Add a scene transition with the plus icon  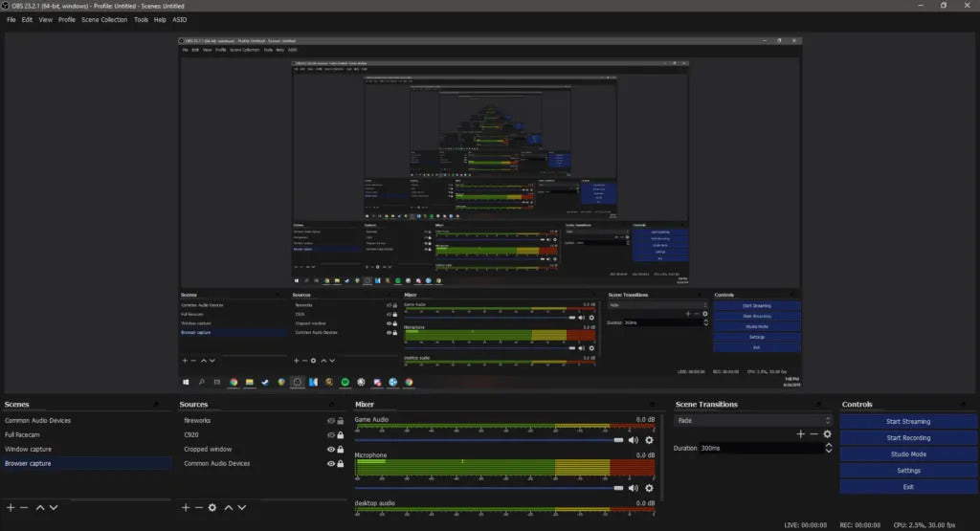coord(800,434)
